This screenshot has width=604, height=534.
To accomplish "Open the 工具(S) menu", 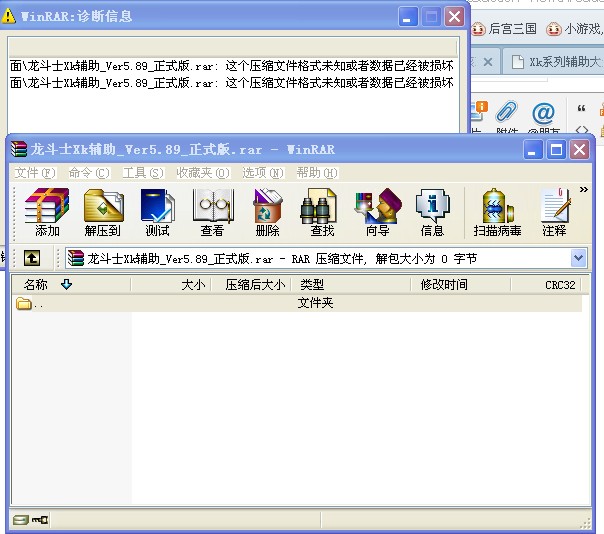I will coord(143,173).
